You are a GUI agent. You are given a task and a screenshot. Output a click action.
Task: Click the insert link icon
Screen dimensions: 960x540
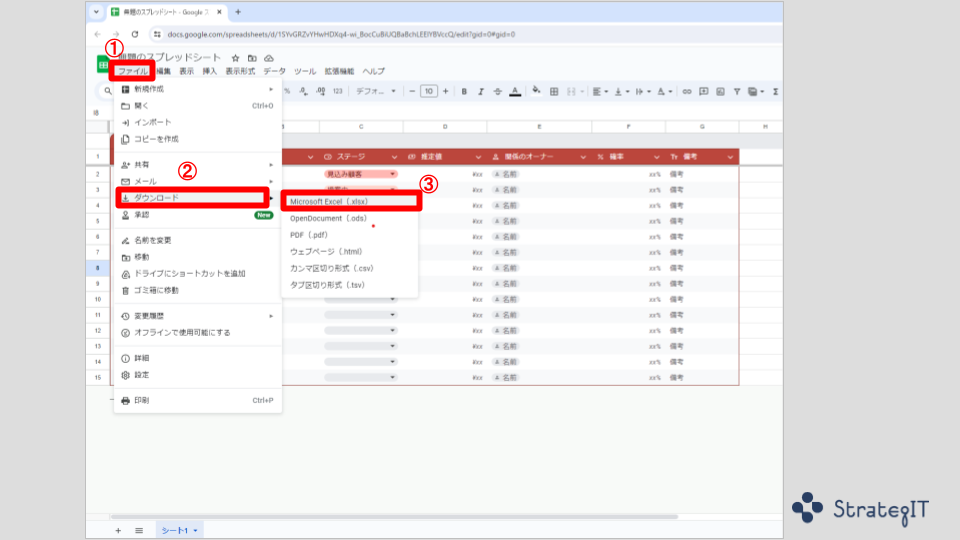click(687, 91)
